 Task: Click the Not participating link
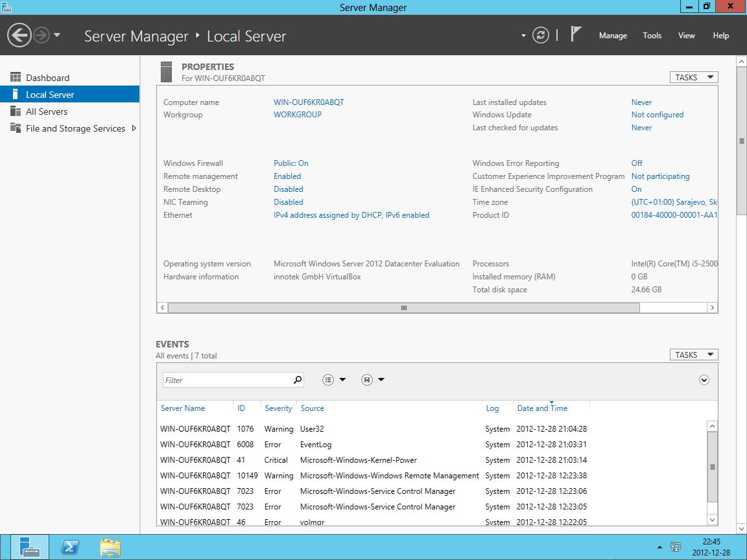pyautogui.click(x=660, y=176)
